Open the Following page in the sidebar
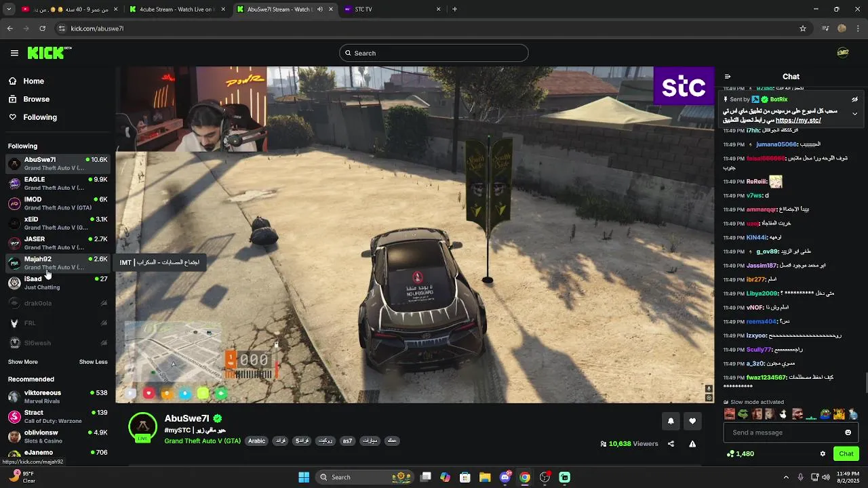The image size is (868, 488). pos(33,117)
